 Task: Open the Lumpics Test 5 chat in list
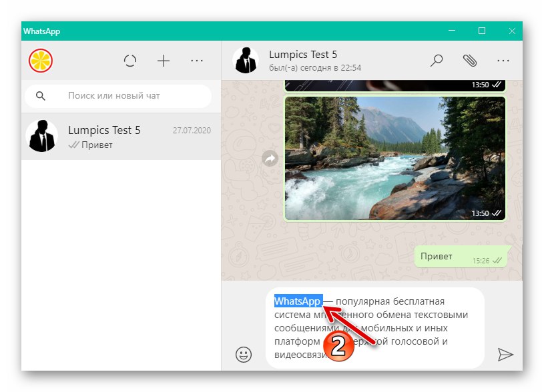click(x=121, y=137)
